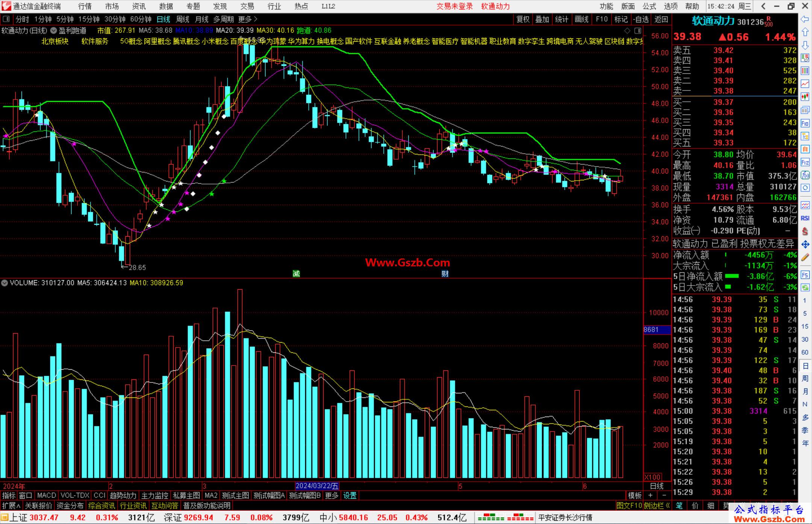This screenshot has width=812, height=524.
Task: Select the 周 weekly period in right strip
Action: (805, 379)
